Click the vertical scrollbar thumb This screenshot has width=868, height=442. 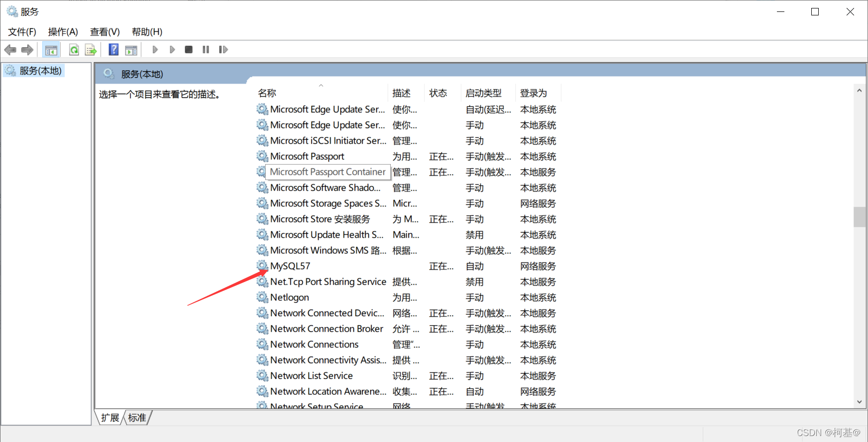pos(860,217)
